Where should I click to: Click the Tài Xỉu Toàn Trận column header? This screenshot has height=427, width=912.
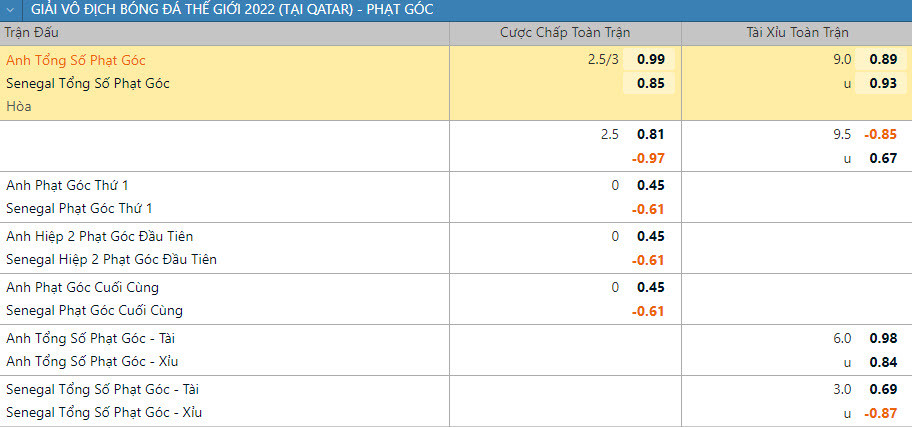[796, 32]
